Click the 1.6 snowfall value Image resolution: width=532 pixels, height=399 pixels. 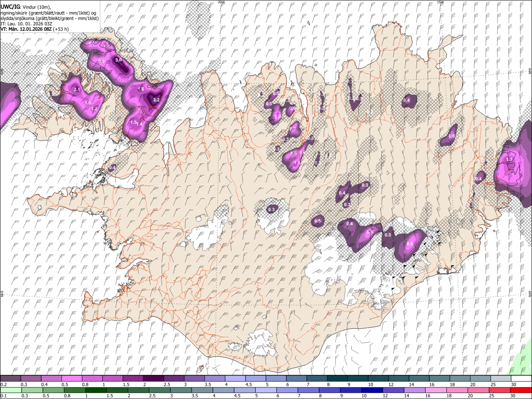(141, 89)
